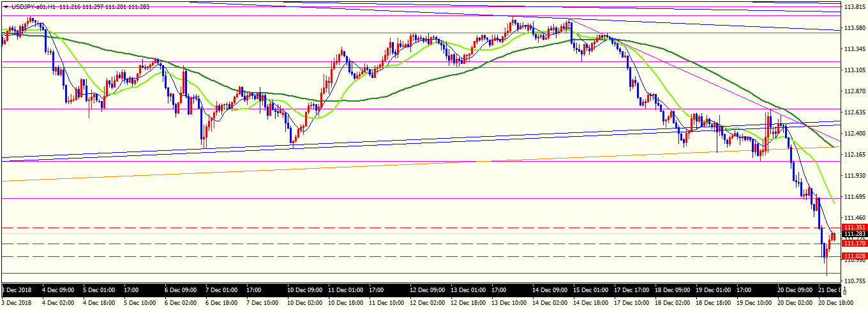Click the 19 Dec 01:00 time label
Viewport: 868px width, 310px height.
(x=713, y=290)
